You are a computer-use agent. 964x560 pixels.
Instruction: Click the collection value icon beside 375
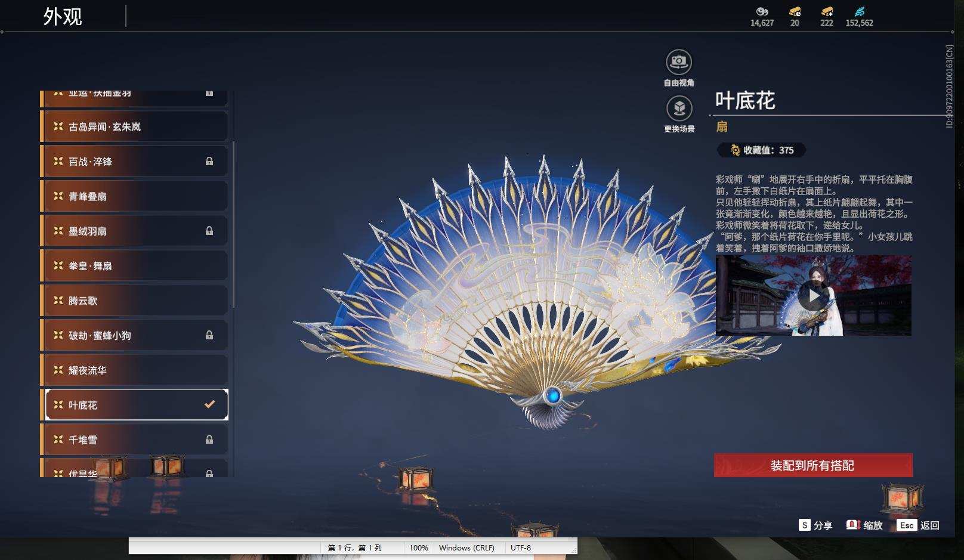tap(735, 150)
